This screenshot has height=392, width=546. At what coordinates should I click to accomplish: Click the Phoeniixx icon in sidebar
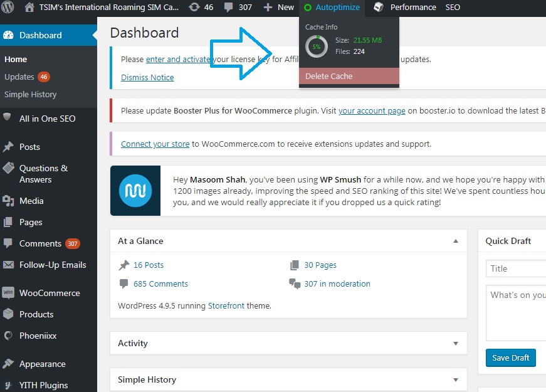point(8,335)
